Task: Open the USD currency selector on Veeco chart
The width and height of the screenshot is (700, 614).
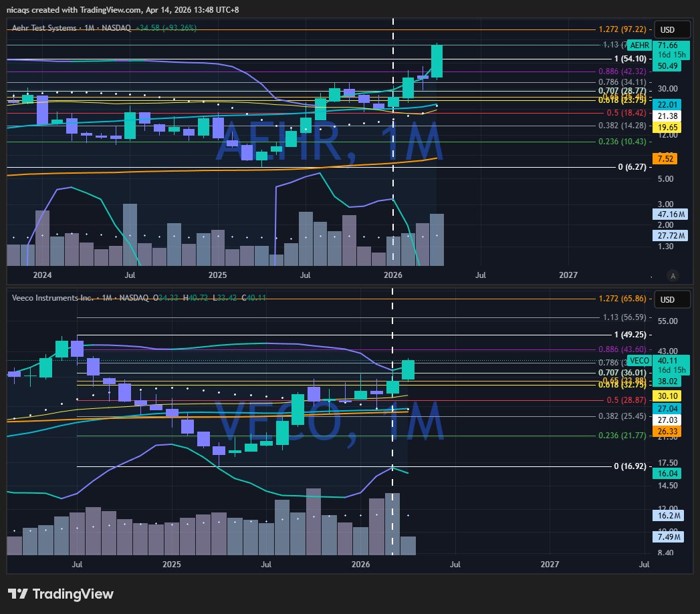Action: tap(672, 300)
